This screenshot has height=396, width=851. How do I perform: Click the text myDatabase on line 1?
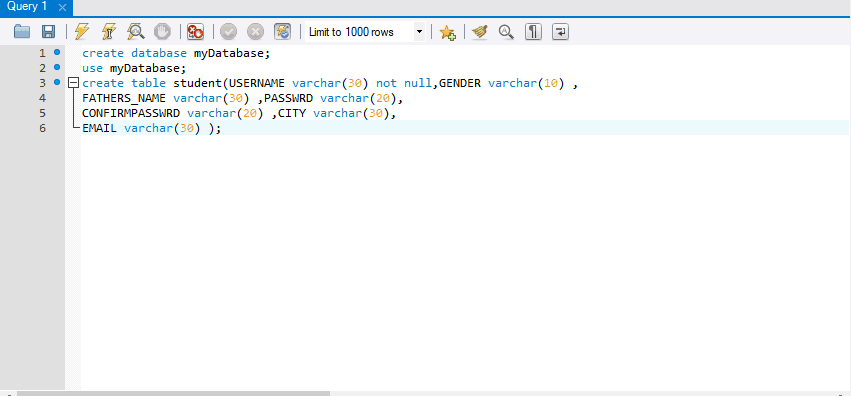pos(228,53)
